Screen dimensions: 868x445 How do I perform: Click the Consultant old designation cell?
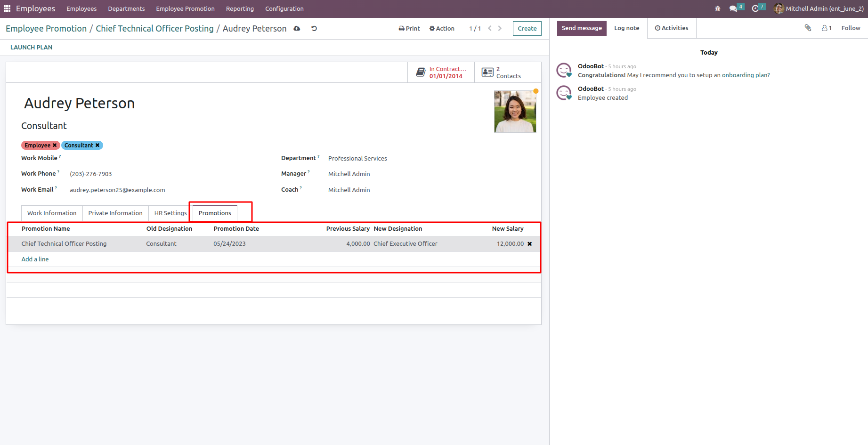[161, 244]
